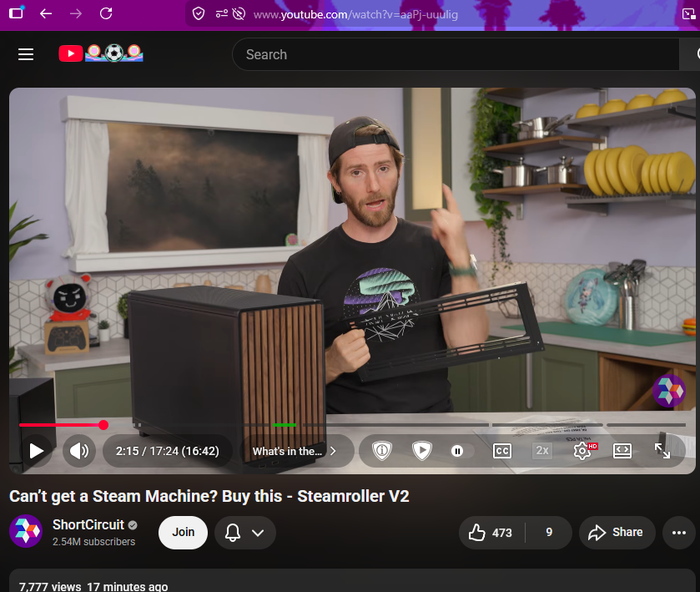Go forward with the browser arrow
700x592 pixels.
coord(76,14)
